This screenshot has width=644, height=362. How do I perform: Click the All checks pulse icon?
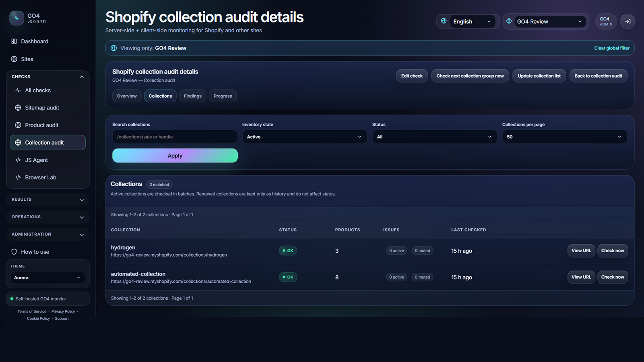(18, 90)
